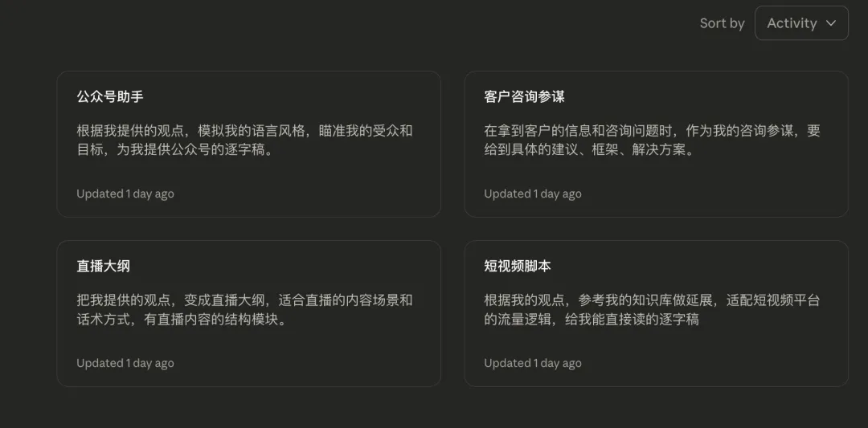Open the 短视频脚本 project title
Viewport: 868px width, 428px height.
(518, 266)
